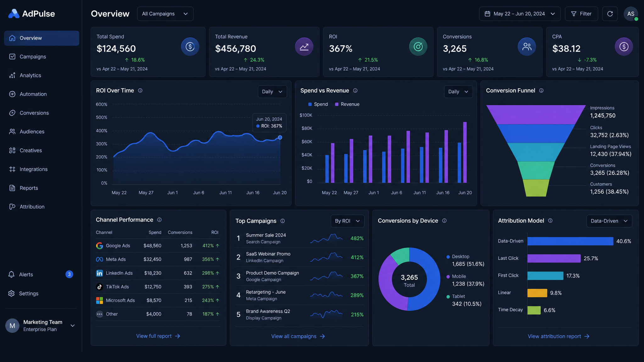Open Creatives in the sidebar
This screenshot has width=644, height=362.
click(42, 151)
